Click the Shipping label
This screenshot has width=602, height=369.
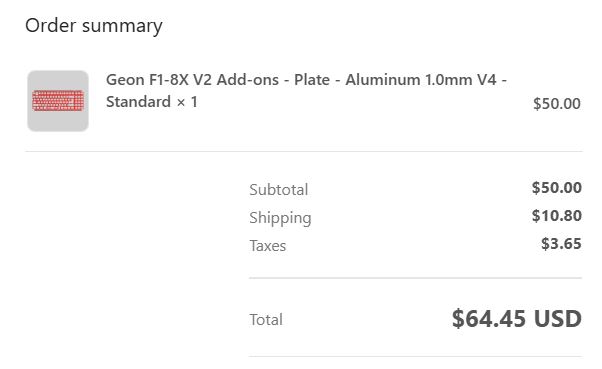click(x=280, y=218)
